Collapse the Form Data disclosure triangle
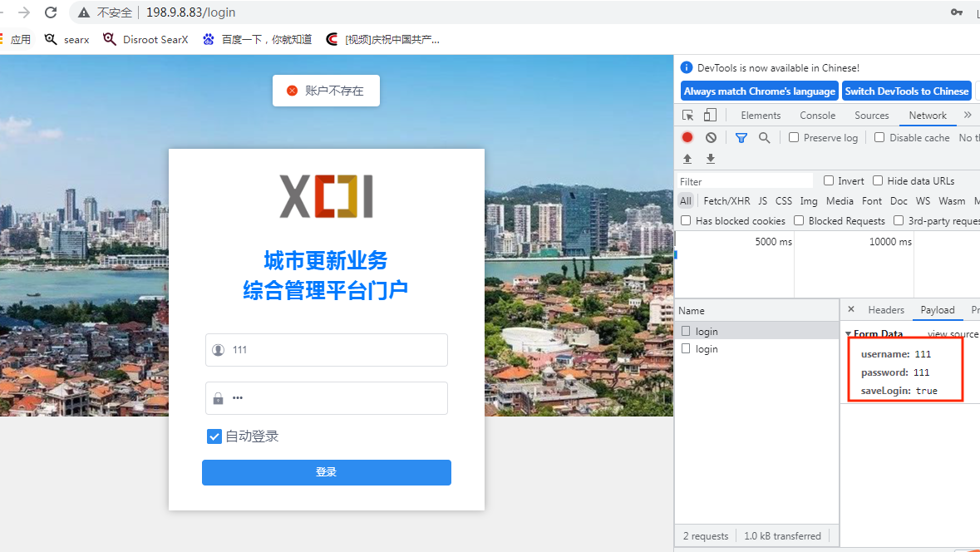 [849, 333]
